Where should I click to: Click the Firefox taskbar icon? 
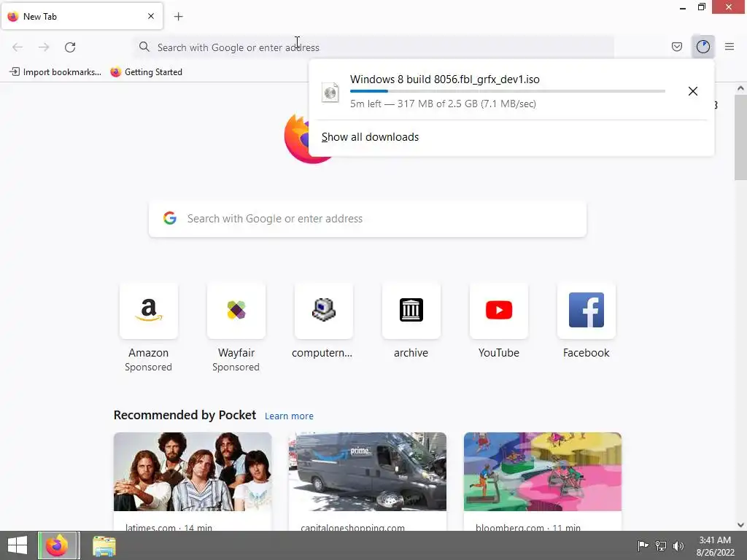tap(57, 545)
